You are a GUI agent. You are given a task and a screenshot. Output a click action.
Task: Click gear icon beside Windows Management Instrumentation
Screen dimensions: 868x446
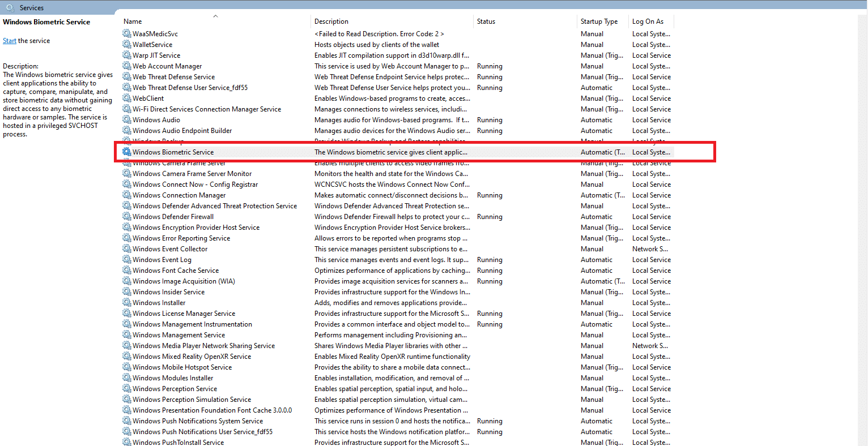tap(127, 324)
